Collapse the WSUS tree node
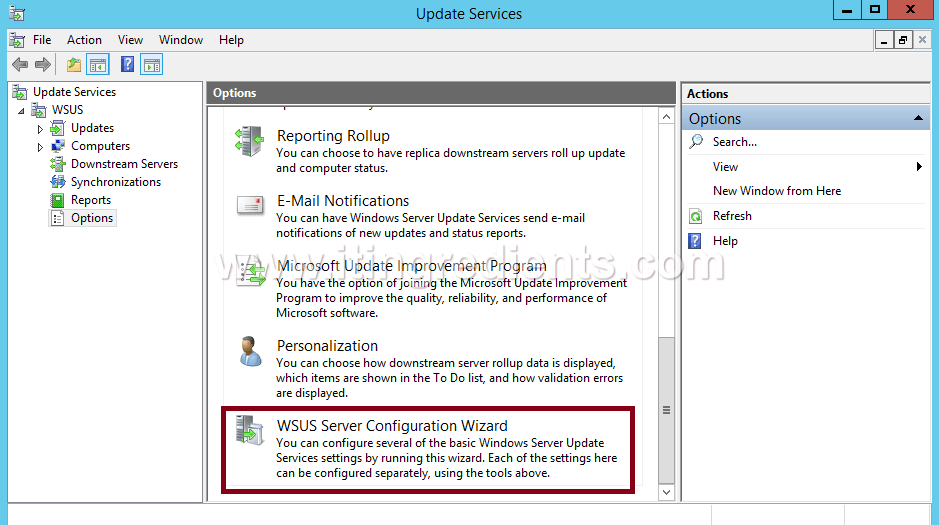Viewport: 939px width, 525px height. pos(22,111)
